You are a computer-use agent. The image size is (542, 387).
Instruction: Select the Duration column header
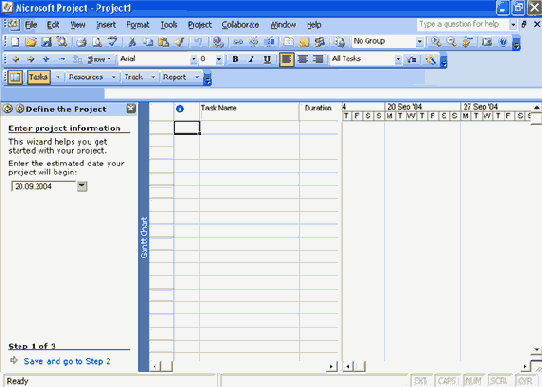[x=319, y=111]
